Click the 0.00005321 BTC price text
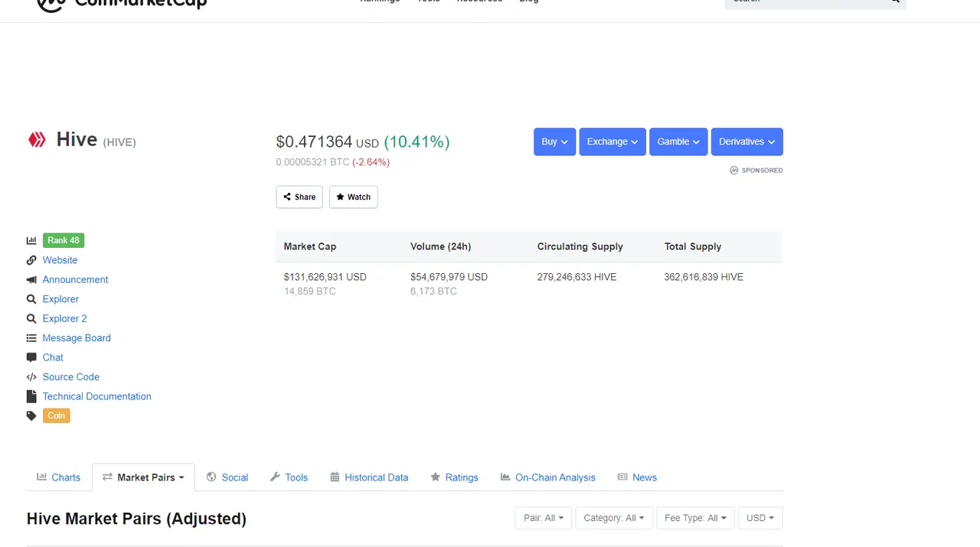980x547 pixels. coord(312,162)
